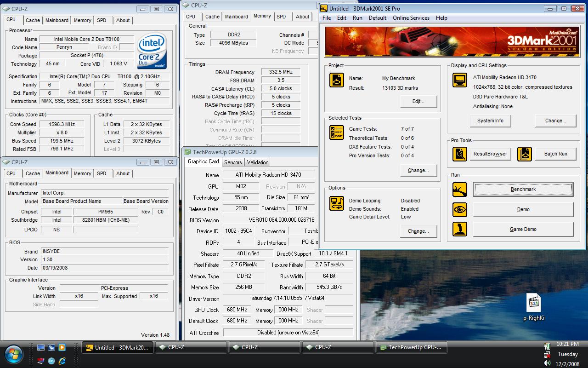Click the ResultBrowser magnifier icon
588x368 pixels.
pyautogui.click(x=460, y=154)
